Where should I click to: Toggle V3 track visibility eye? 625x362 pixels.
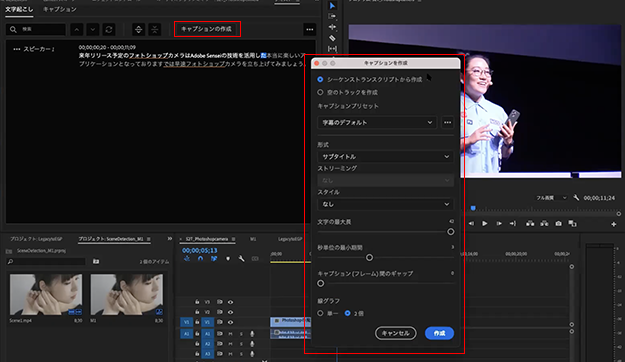point(230,302)
